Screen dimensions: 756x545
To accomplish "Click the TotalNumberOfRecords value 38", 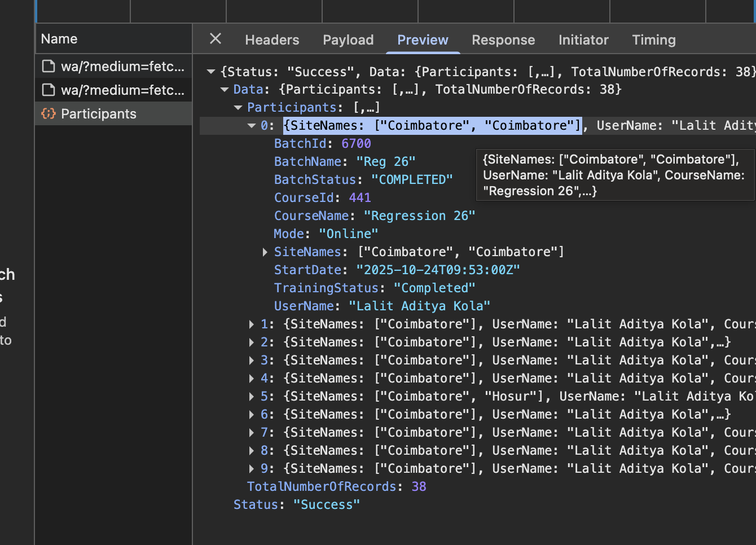I will 419,486.
